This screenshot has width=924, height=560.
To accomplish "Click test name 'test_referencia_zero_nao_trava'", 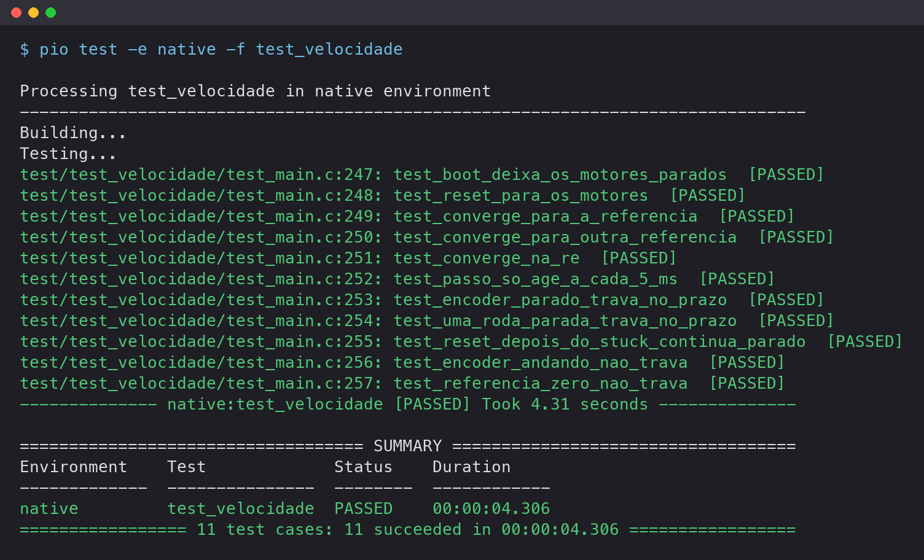I will click(x=541, y=383).
